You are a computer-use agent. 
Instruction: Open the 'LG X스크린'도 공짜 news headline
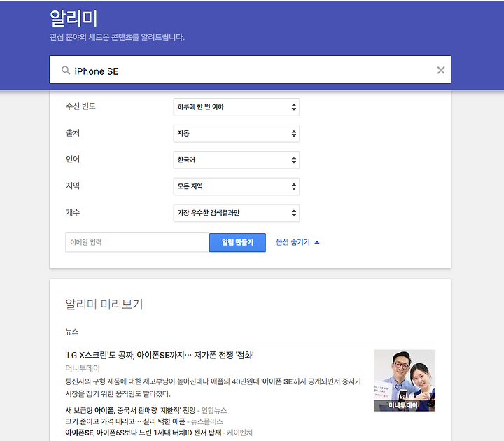click(x=160, y=355)
